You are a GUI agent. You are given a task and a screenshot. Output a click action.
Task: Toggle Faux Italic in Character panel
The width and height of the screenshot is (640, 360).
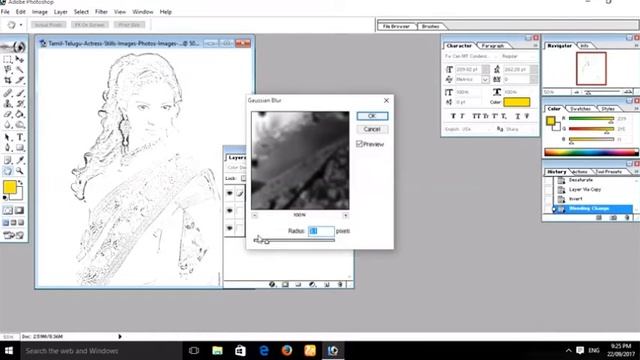point(462,116)
